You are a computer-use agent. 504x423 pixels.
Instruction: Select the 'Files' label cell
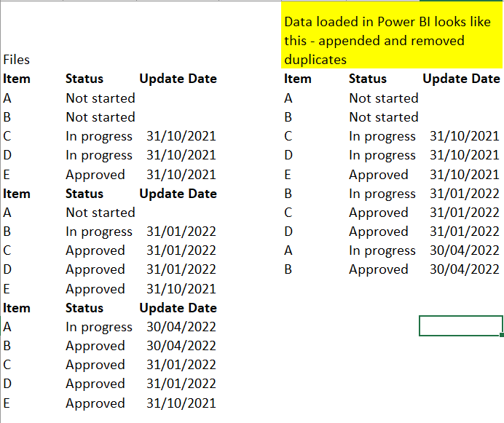[x=17, y=60]
